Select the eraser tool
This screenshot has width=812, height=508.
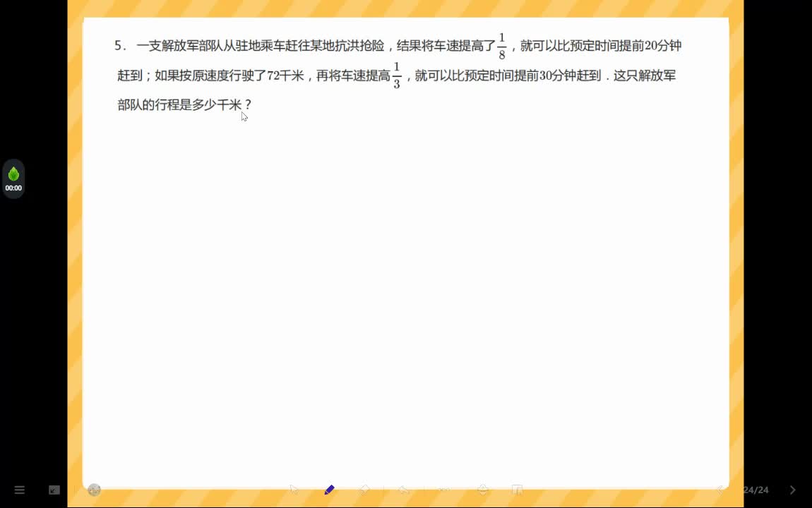click(364, 490)
